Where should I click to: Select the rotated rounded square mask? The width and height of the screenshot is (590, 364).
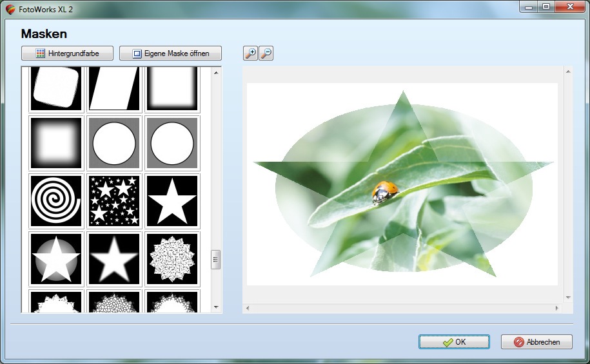(x=56, y=89)
